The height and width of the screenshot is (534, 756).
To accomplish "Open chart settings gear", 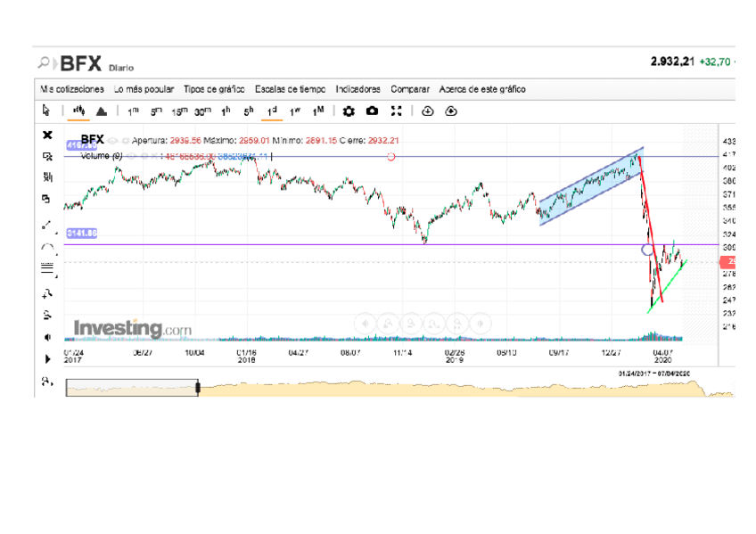I will [349, 111].
